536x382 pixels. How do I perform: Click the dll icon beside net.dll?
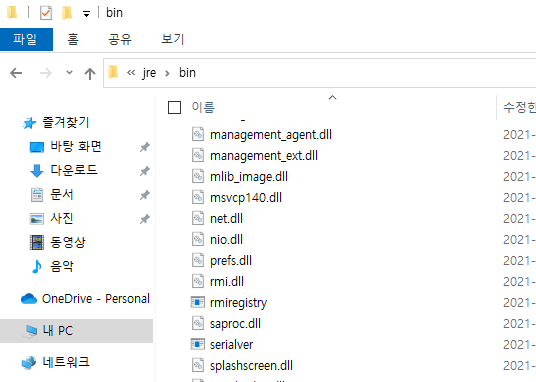click(198, 218)
